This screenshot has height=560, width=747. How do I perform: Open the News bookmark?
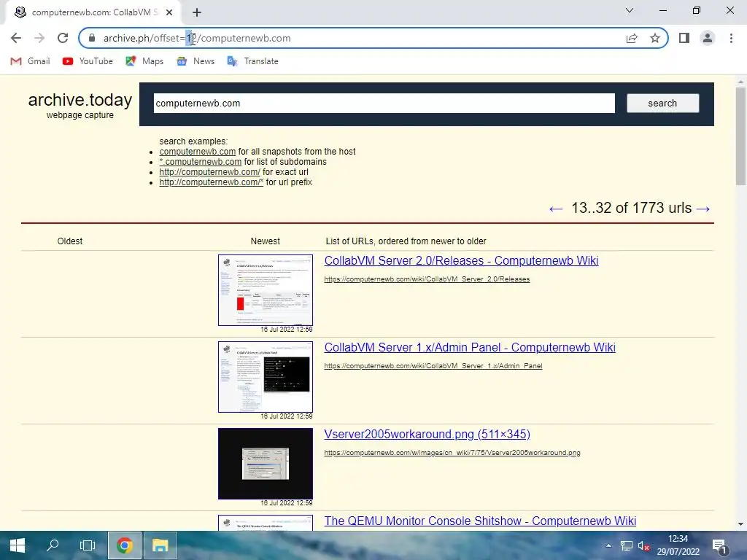coord(196,61)
